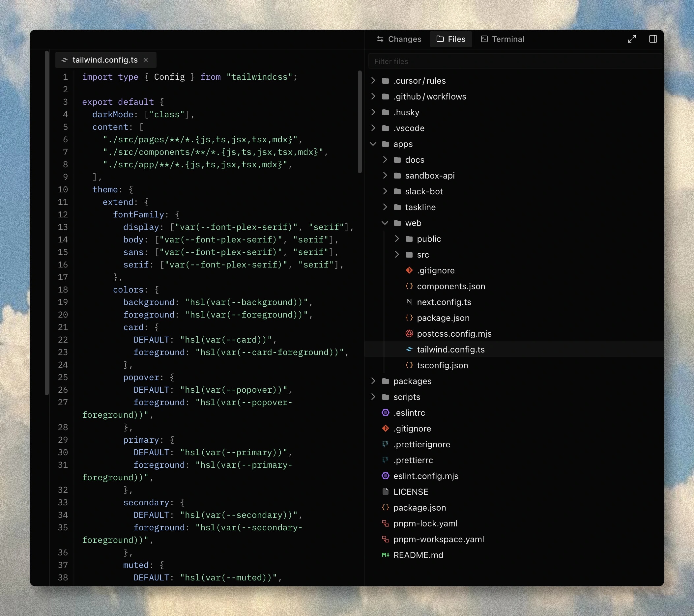694x616 pixels.
Task: Click the expand to fullscreen icon
Action: pos(631,39)
